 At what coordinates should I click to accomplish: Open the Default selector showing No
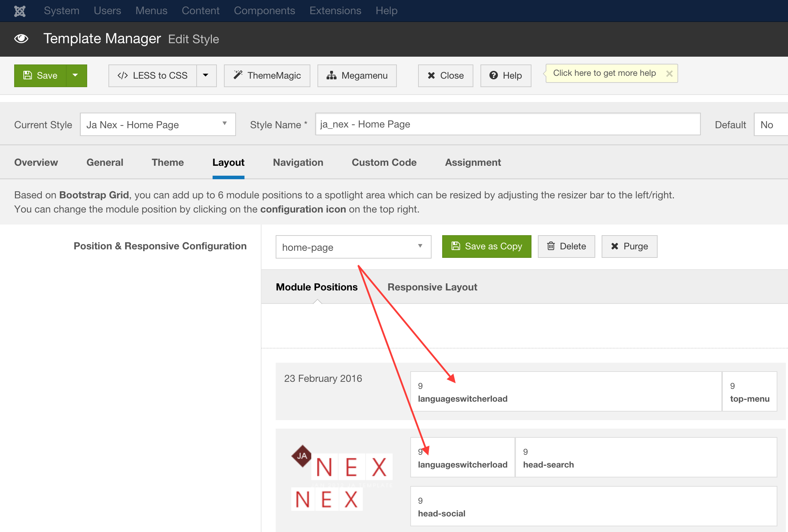click(x=771, y=124)
